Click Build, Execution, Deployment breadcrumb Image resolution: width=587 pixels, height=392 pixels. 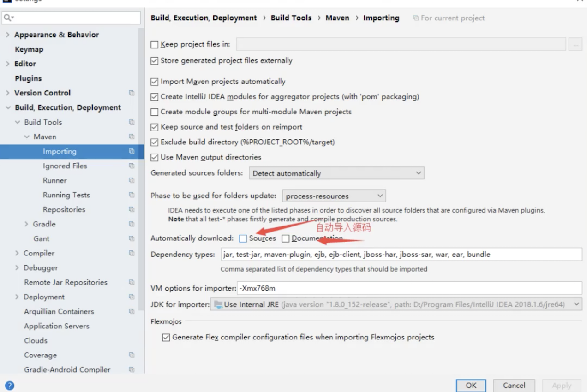pos(204,18)
